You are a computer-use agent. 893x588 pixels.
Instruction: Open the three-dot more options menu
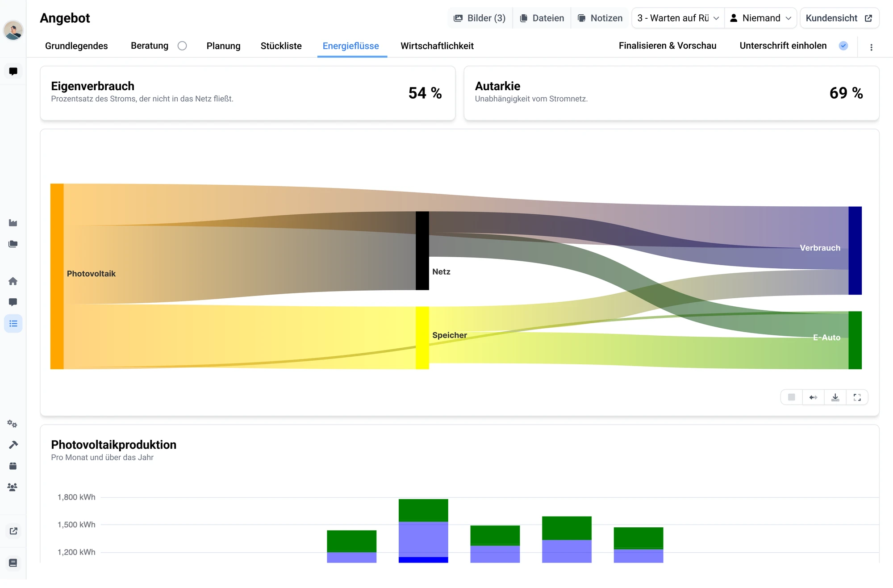point(871,47)
